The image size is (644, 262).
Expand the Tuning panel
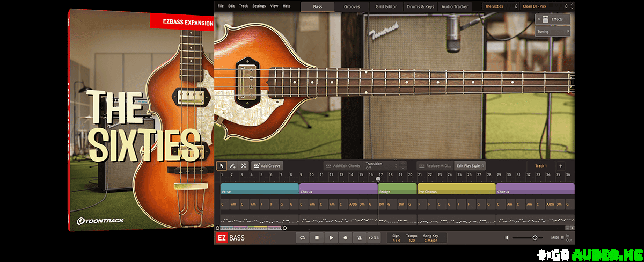(x=553, y=32)
